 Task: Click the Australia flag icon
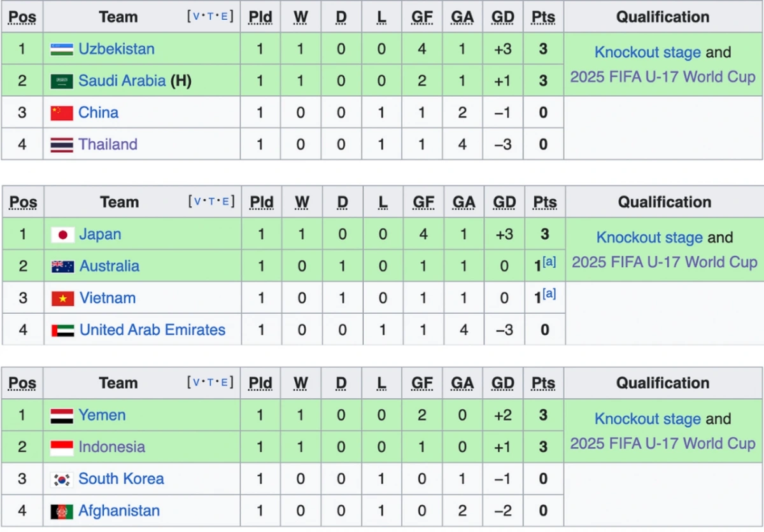tap(63, 267)
